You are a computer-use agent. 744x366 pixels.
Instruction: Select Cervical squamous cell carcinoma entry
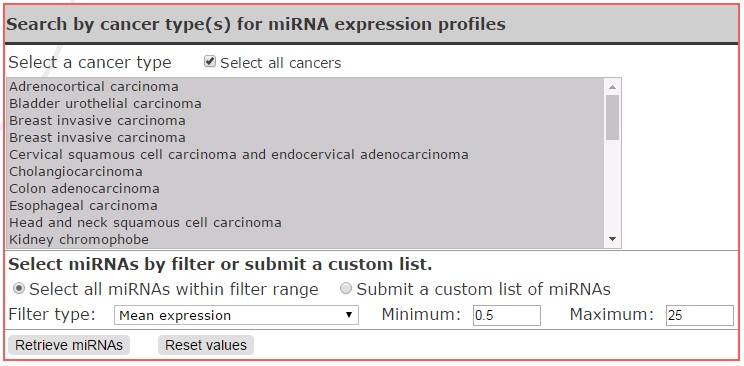point(305,155)
